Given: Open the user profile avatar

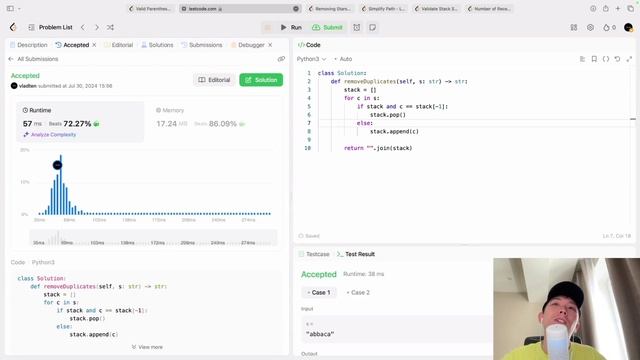Looking at the screenshot, I should [628, 27].
